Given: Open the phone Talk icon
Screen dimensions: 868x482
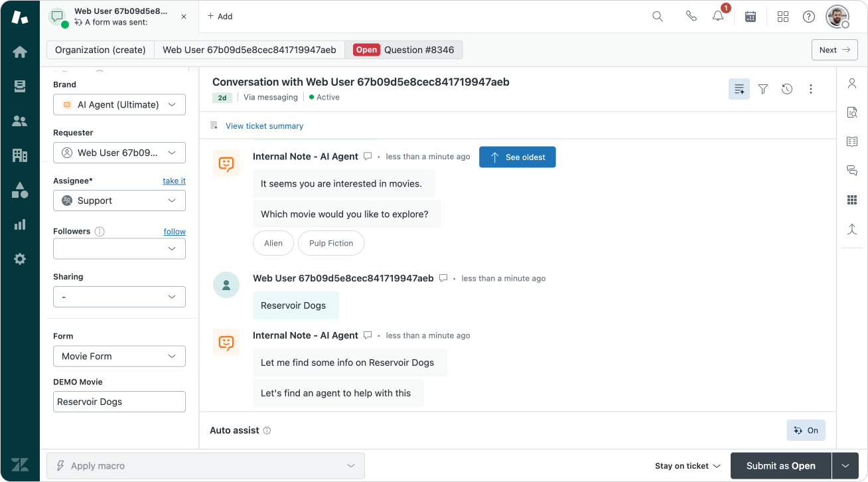Looking at the screenshot, I should [691, 17].
